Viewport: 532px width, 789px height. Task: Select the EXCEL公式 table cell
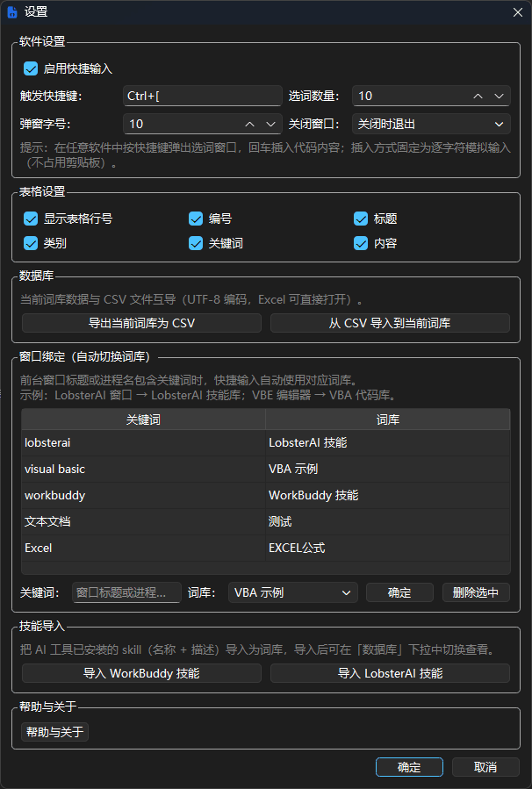[388, 548]
